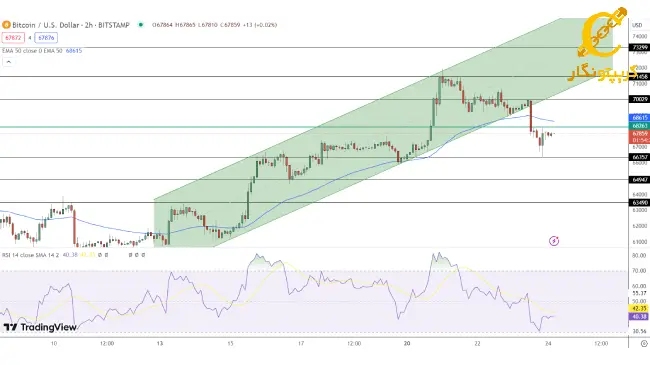This screenshot has height=365, width=650.
Task: Click the 63490 price level label
Action: click(x=640, y=202)
